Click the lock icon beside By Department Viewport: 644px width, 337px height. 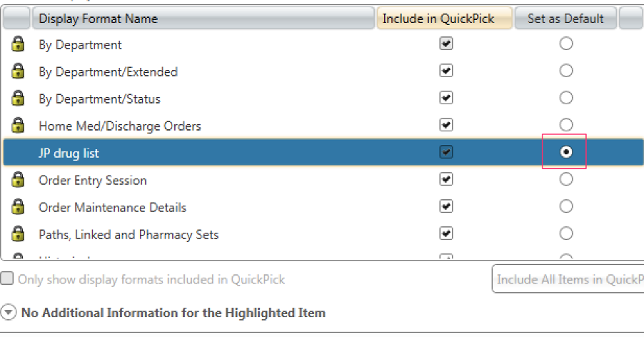(18, 44)
